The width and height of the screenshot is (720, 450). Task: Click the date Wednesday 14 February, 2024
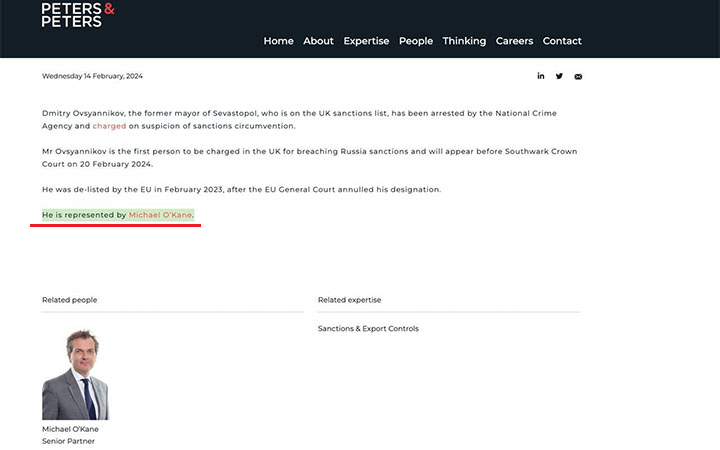(x=92, y=76)
